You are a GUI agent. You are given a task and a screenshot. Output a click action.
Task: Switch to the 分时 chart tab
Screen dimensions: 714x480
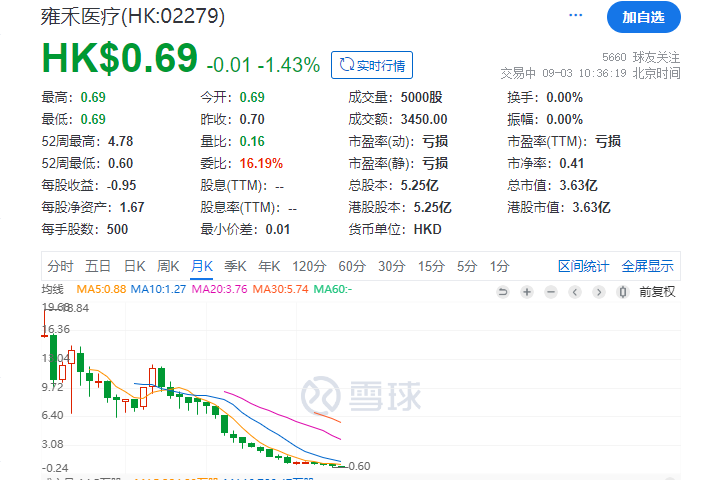point(60,266)
